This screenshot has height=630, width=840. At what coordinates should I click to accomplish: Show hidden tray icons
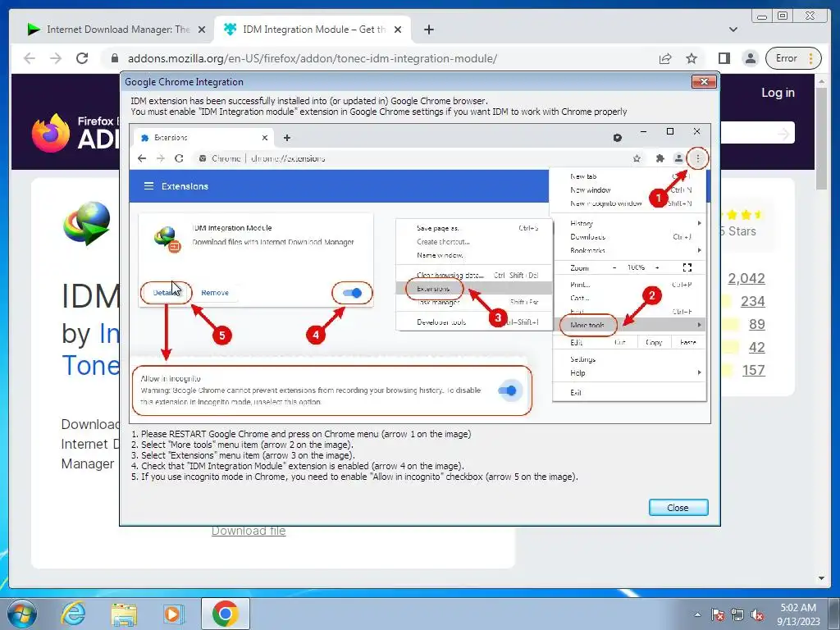coord(697,614)
